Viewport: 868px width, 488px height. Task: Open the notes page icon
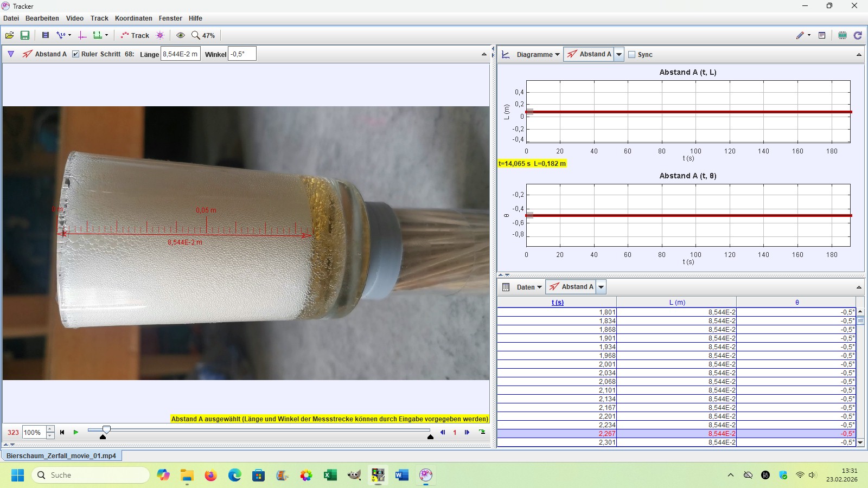pos(822,35)
